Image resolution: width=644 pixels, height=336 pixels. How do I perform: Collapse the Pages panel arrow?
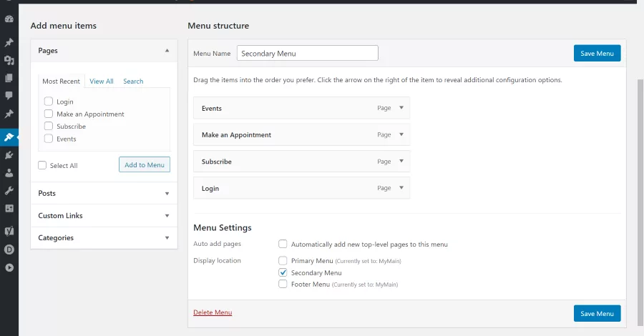[167, 51]
